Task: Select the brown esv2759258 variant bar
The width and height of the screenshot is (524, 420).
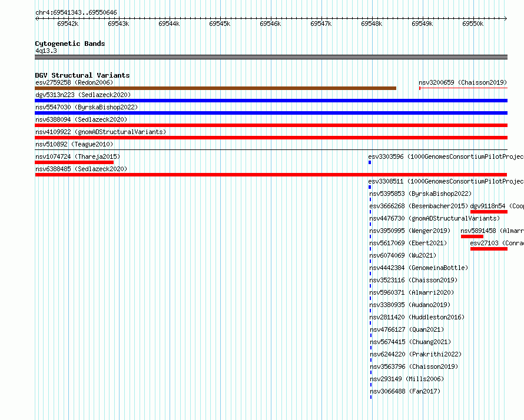Action: (x=215, y=88)
